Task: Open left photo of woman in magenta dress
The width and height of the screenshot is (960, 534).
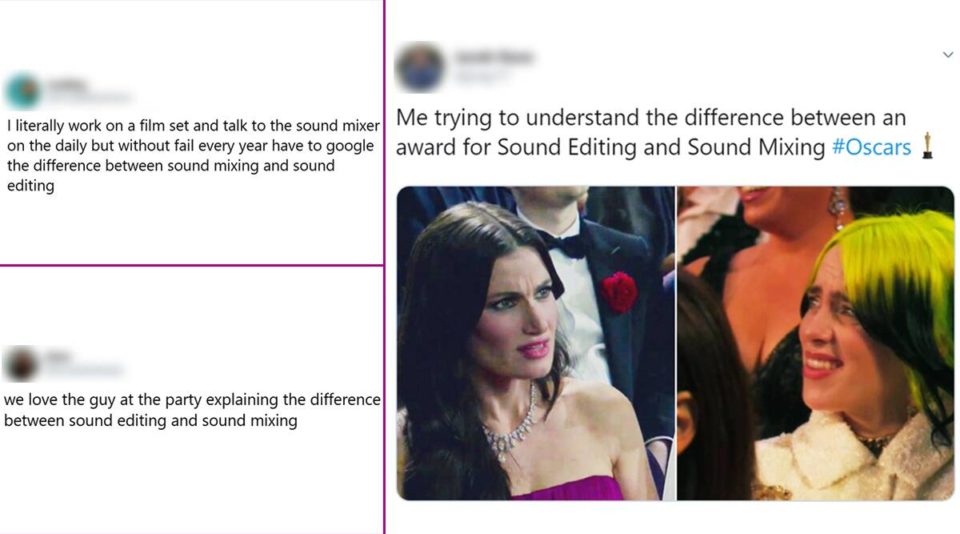Action: [x=536, y=343]
